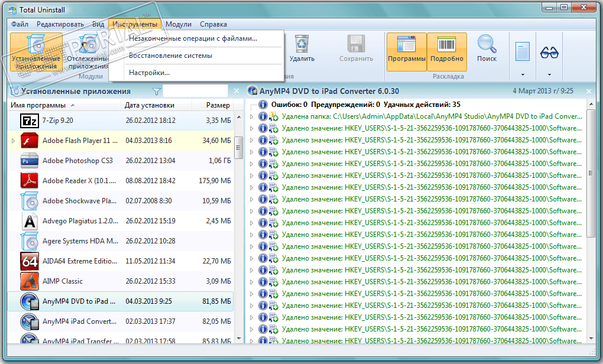Toggle the Программы layout pane
Screen dimensions: 603x364
(407, 51)
